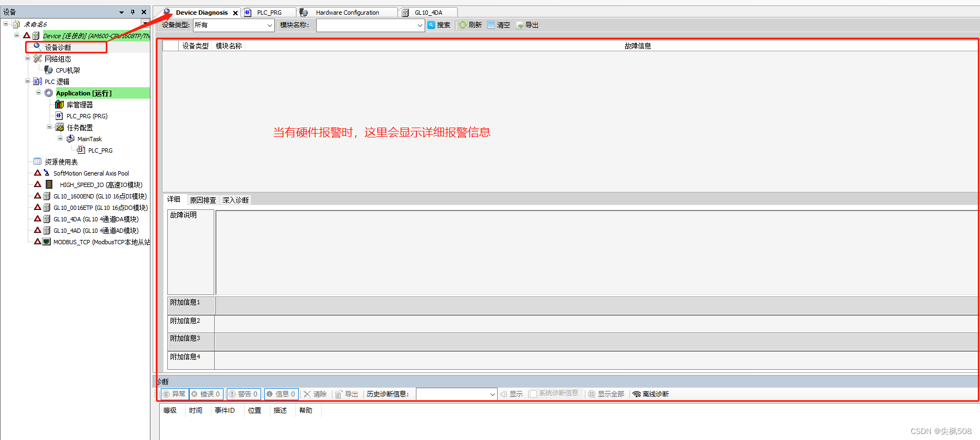Image resolution: width=980 pixels, height=440 pixels.
Task: Select the MainTask node icon
Action: [70, 138]
